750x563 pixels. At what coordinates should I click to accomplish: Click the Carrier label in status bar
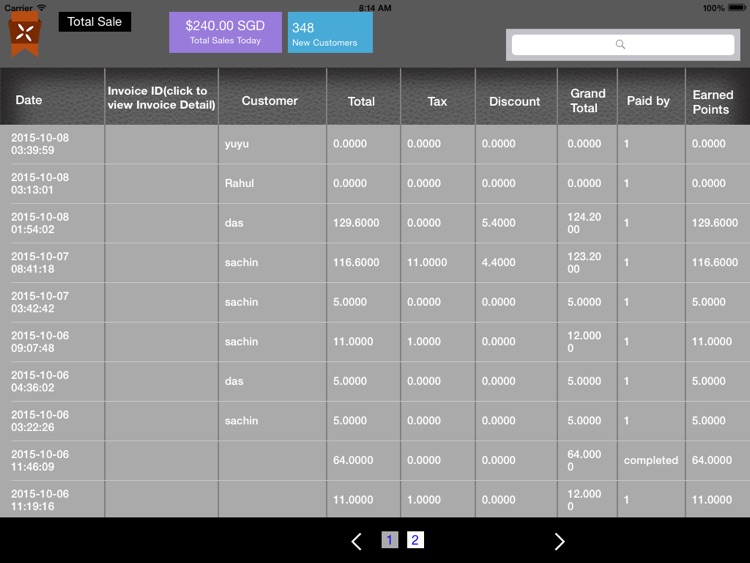[x=18, y=8]
